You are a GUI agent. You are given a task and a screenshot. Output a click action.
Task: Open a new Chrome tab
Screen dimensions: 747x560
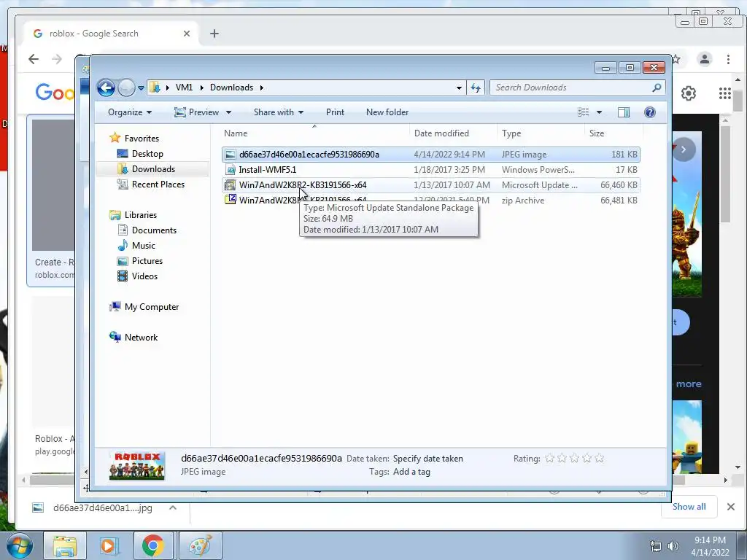[214, 34]
